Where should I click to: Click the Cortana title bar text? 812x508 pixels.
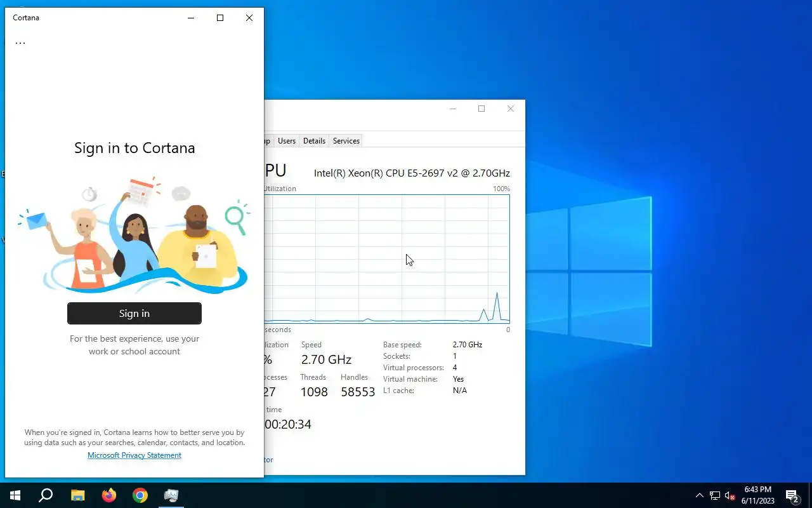(x=26, y=18)
